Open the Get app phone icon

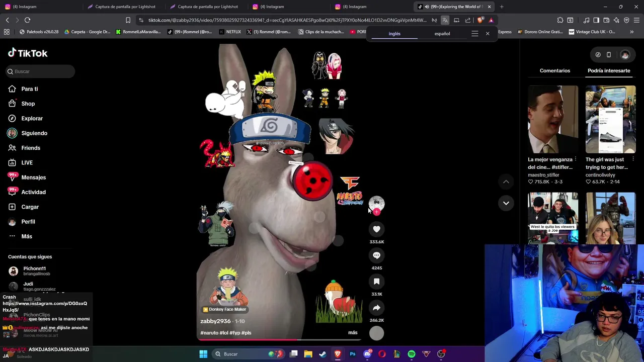(609, 55)
